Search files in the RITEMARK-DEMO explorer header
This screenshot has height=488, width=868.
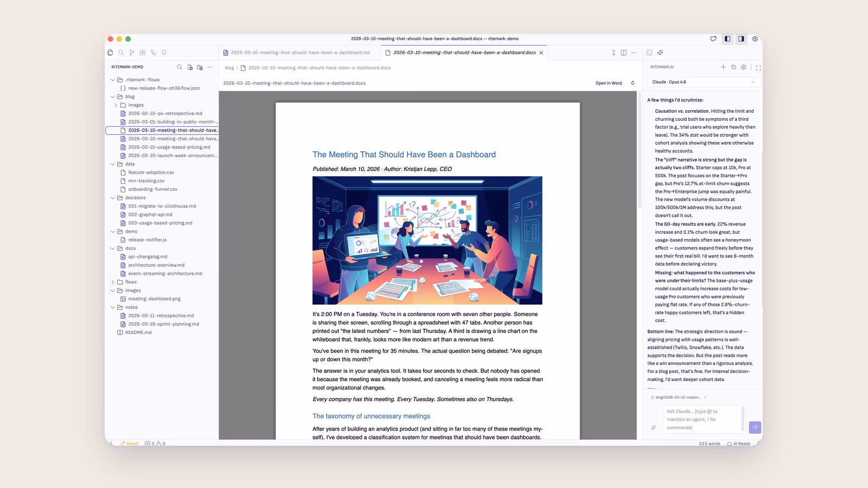tap(180, 67)
